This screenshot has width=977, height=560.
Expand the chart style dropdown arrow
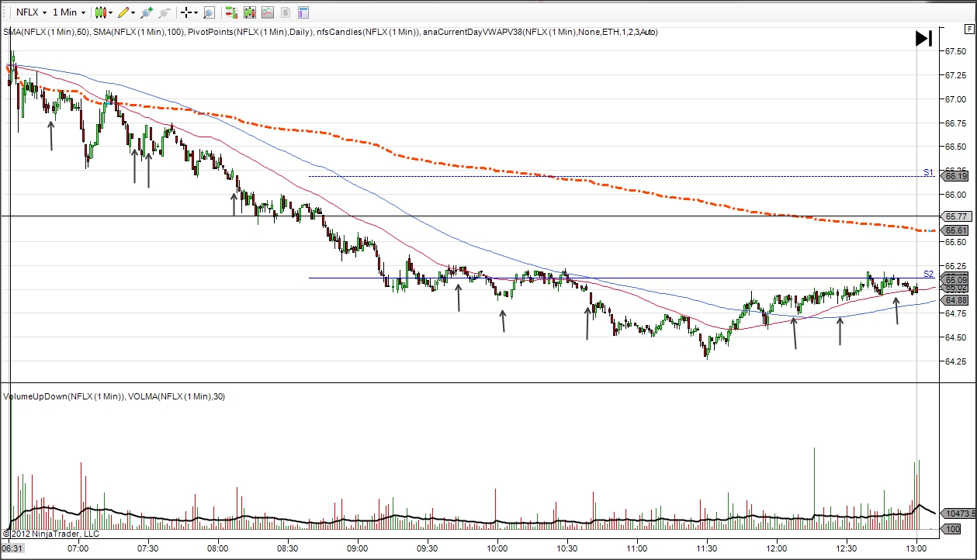pyautogui.click(x=111, y=12)
